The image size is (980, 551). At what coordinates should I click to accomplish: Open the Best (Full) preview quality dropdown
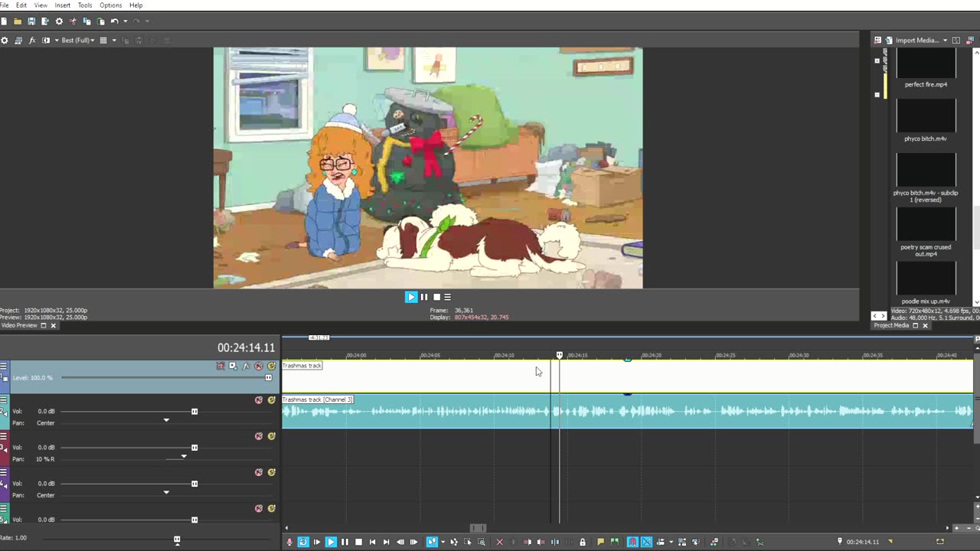(x=77, y=41)
